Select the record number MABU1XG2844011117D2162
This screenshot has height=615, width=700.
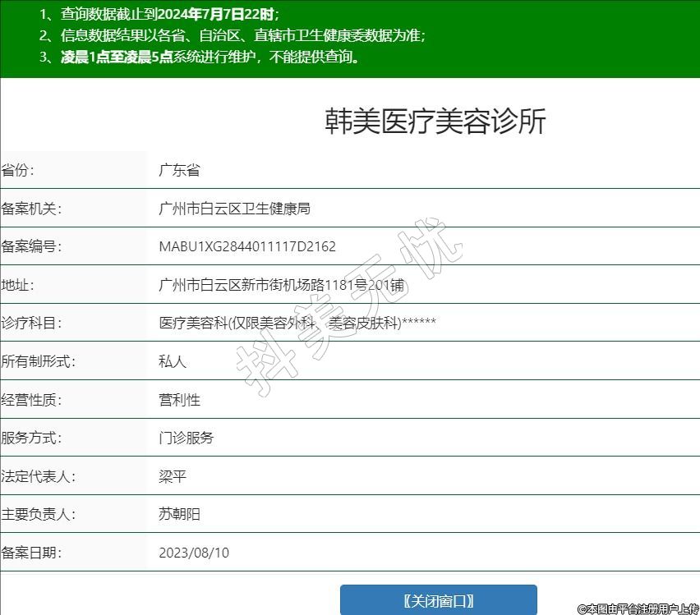coord(247,246)
